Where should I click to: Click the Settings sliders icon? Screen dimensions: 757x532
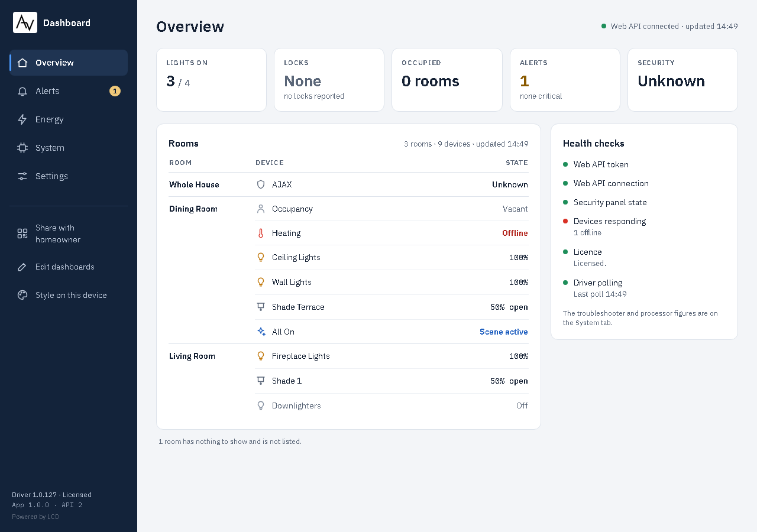click(x=22, y=176)
